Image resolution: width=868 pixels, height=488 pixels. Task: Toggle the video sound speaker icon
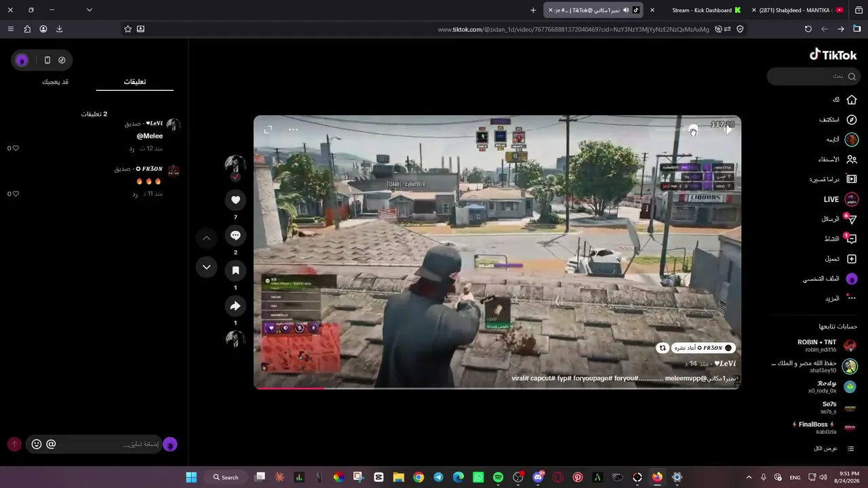tap(728, 129)
